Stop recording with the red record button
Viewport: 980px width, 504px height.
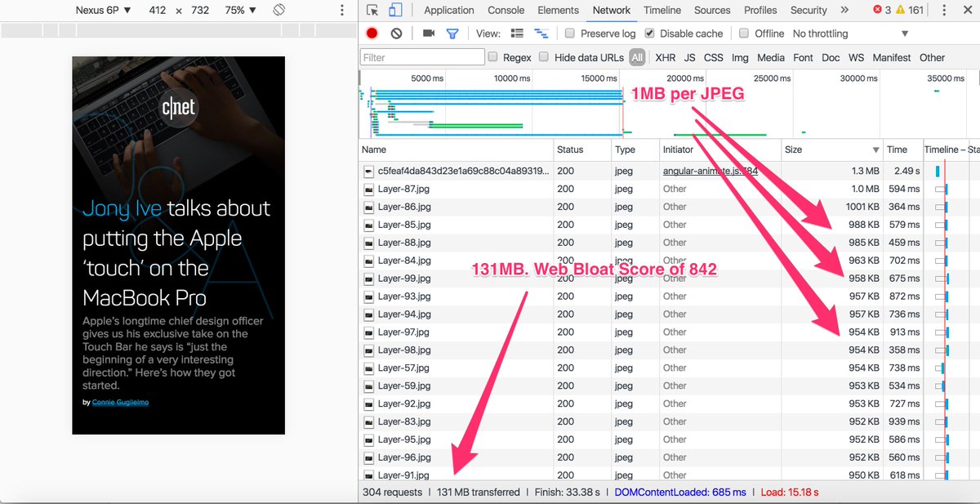pos(372,33)
